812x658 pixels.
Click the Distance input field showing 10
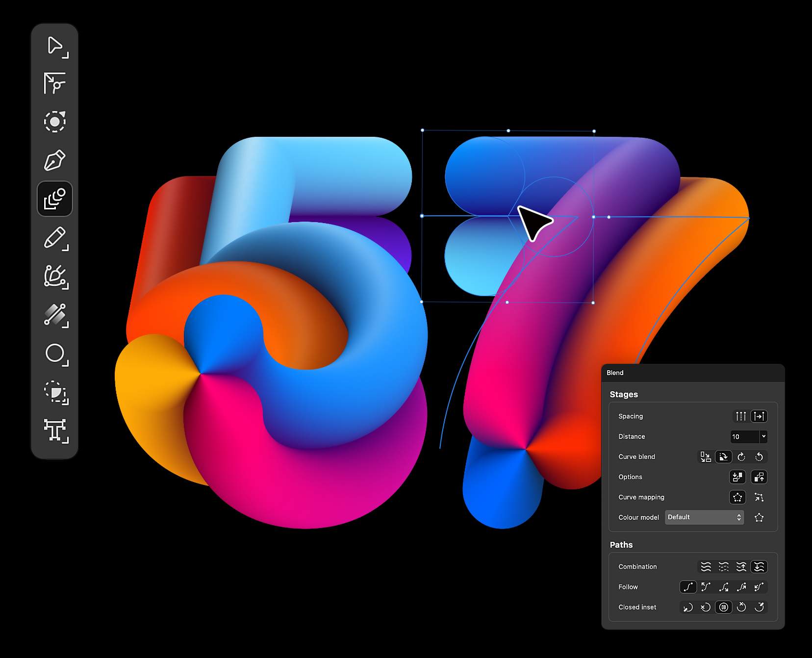point(745,436)
